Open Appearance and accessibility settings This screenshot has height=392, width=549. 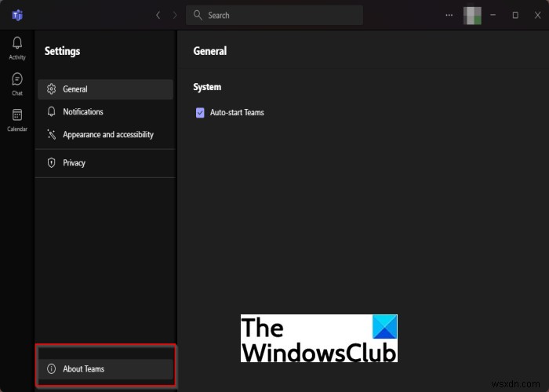(x=105, y=134)
